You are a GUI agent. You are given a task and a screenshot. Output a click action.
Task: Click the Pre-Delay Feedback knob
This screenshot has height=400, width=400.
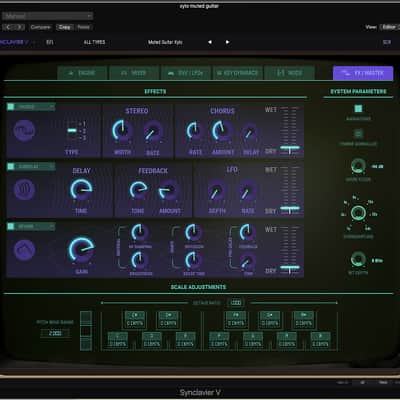248,232
